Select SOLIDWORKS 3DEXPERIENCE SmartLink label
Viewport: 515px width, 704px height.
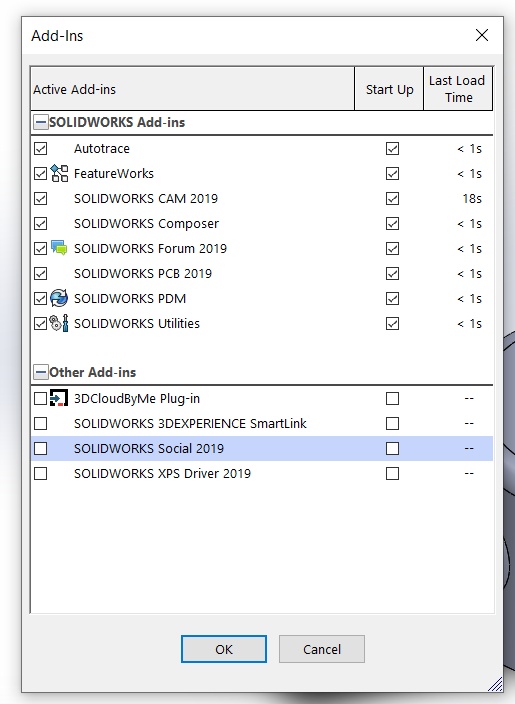point(190,423)
